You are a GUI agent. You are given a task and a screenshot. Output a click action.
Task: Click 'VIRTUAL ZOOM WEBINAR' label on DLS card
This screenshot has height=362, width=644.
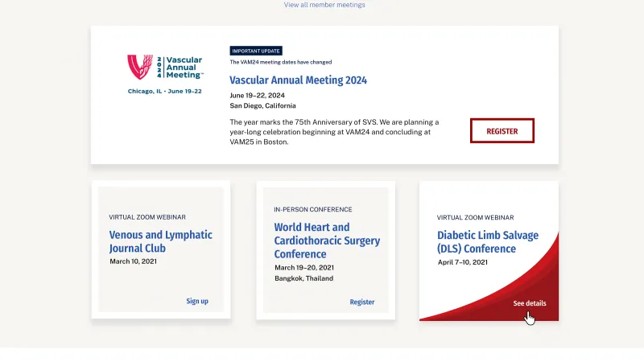(x=475, y=217)
